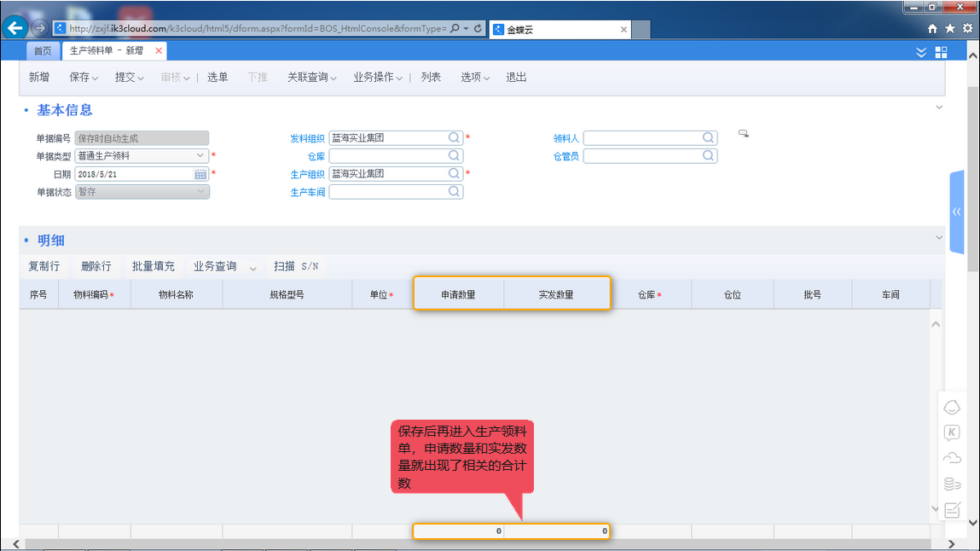This screenshot has height=551, width=980.
Task: Expand the 业务查询 dropdown in detail toolbar
Action: [x=253, y=268]
